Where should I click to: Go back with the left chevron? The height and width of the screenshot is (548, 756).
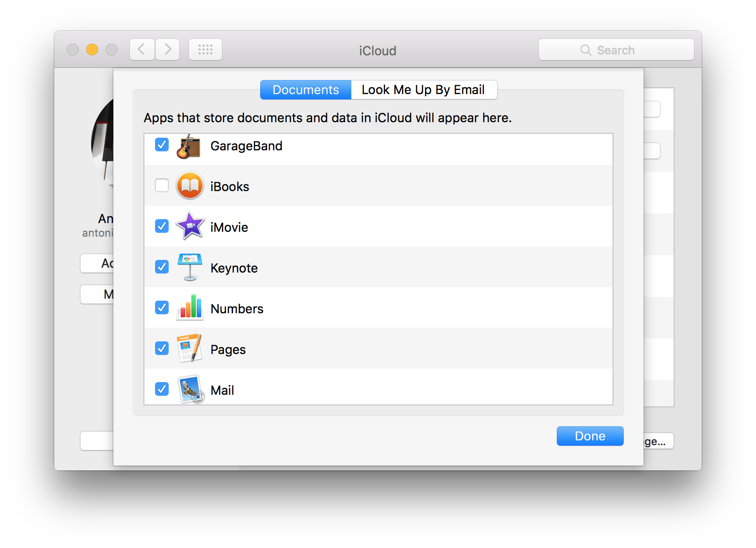[x=142, y=49]
